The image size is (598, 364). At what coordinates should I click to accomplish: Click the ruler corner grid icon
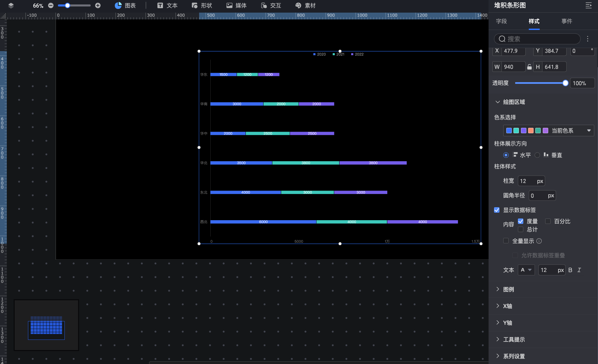click(x=3, y=16)
